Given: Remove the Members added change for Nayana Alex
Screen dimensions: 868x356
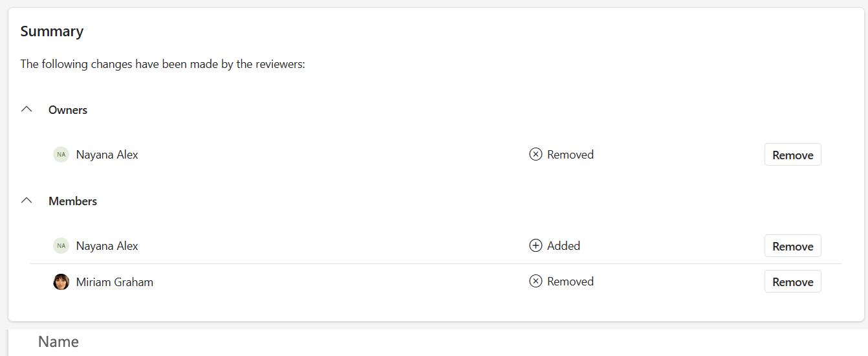Looking at the screenshot, I should click(793, 246).
